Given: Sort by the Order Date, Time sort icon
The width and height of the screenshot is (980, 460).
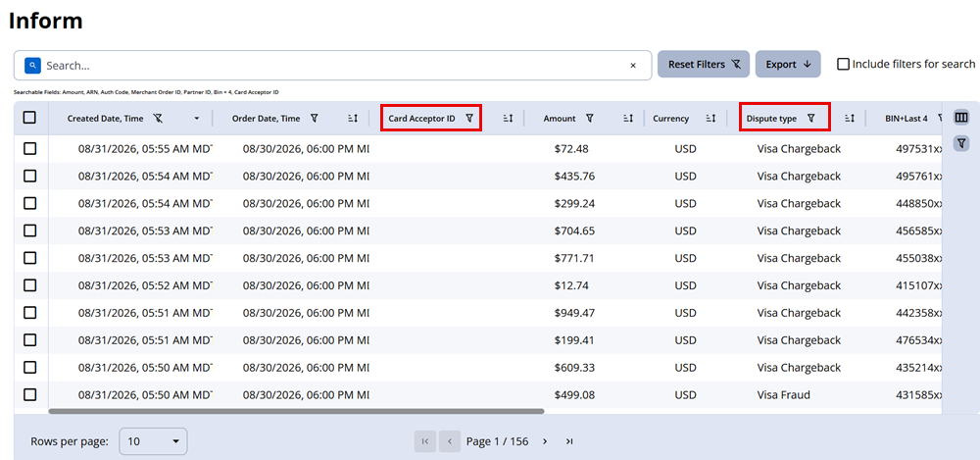Looking at the screenshot, I should [x=353, y=119].
